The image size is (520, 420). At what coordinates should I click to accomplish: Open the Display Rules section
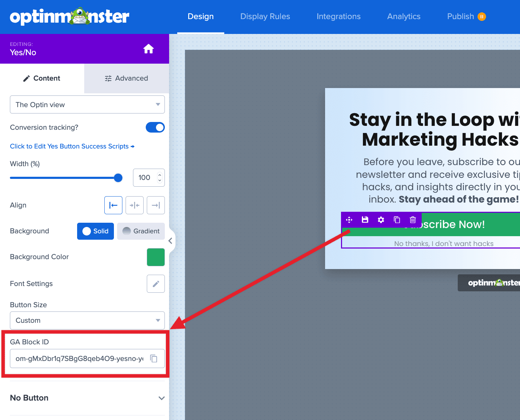(265, 16)
